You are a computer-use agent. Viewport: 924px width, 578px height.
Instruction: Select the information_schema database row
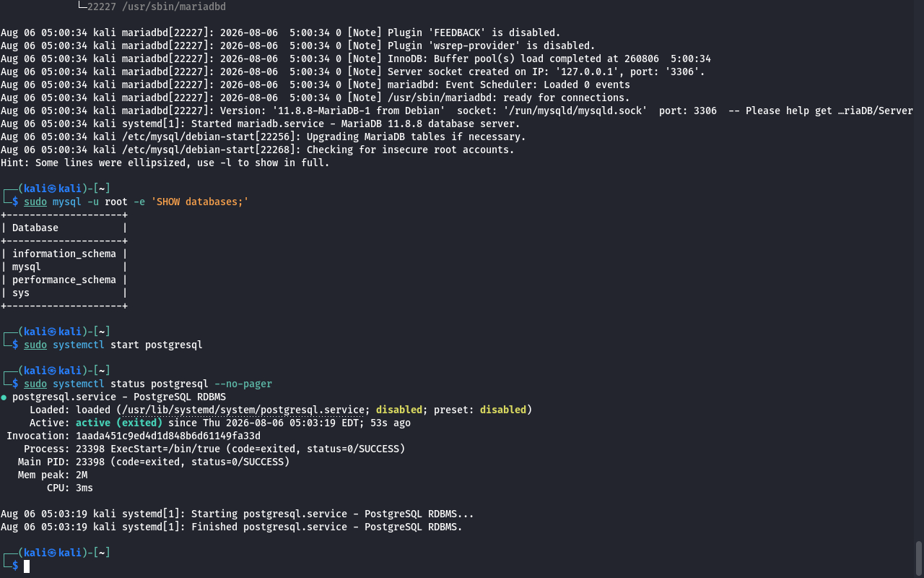[x=64, y=254]
